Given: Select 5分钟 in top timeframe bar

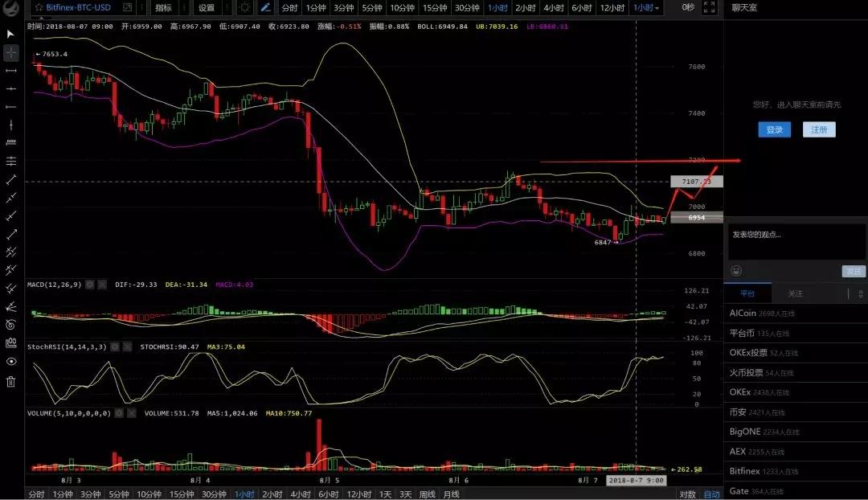Looking at the screenshot, I should tap(372, 8).
